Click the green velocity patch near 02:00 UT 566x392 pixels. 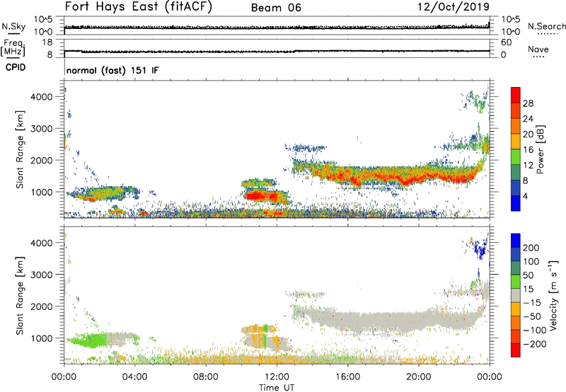90,340
